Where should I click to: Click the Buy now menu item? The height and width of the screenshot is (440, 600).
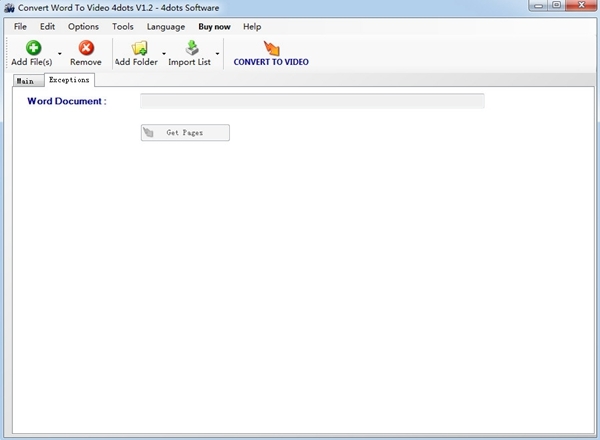pyautogui.click(x=214, y=27)
